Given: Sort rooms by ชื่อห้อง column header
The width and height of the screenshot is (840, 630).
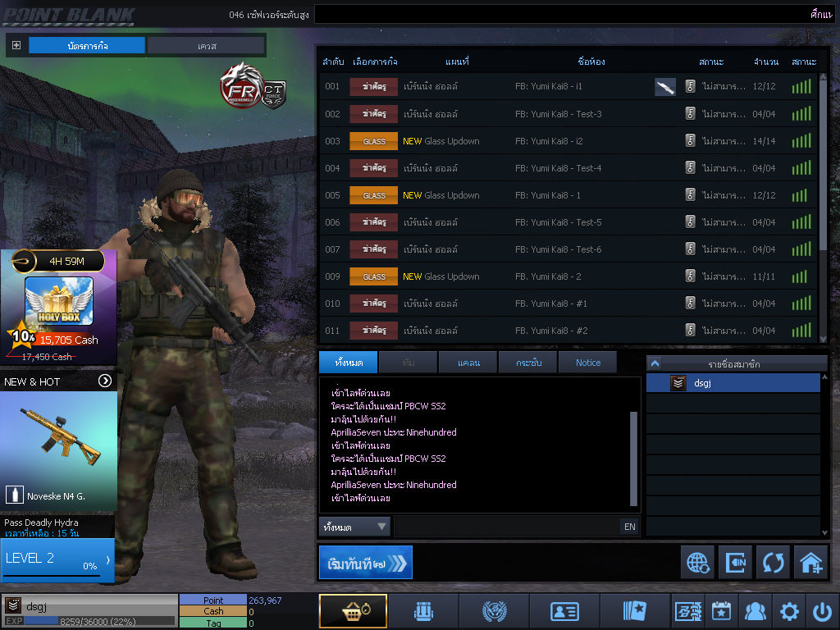Looking at the screenshot, I should tap(591, 62).
